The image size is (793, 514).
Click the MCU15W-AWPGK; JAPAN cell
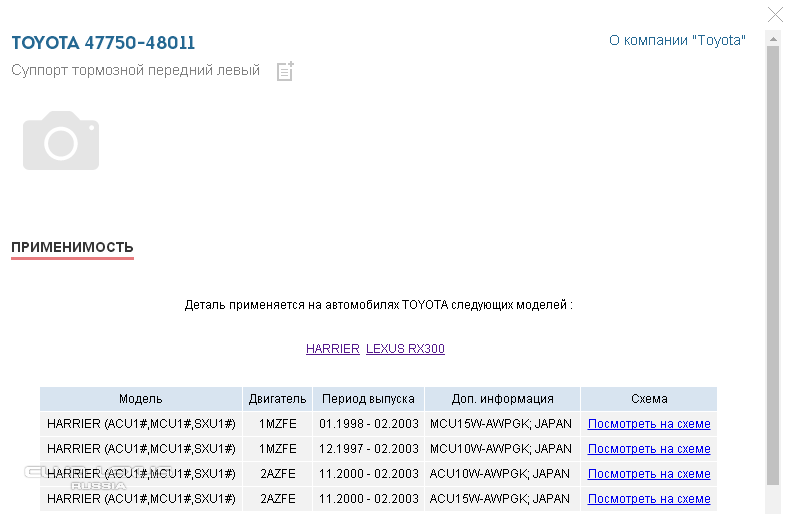[x=501, y=424]
